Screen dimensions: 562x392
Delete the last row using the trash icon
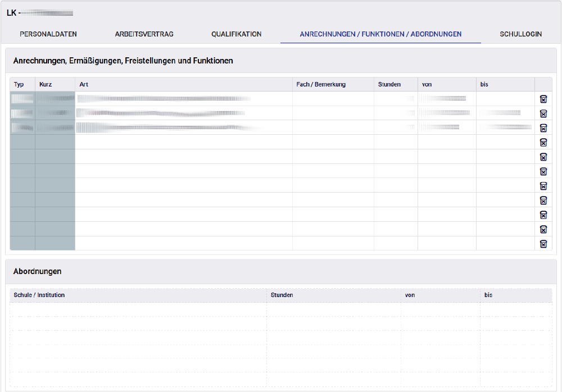click(x=543, y=244)
